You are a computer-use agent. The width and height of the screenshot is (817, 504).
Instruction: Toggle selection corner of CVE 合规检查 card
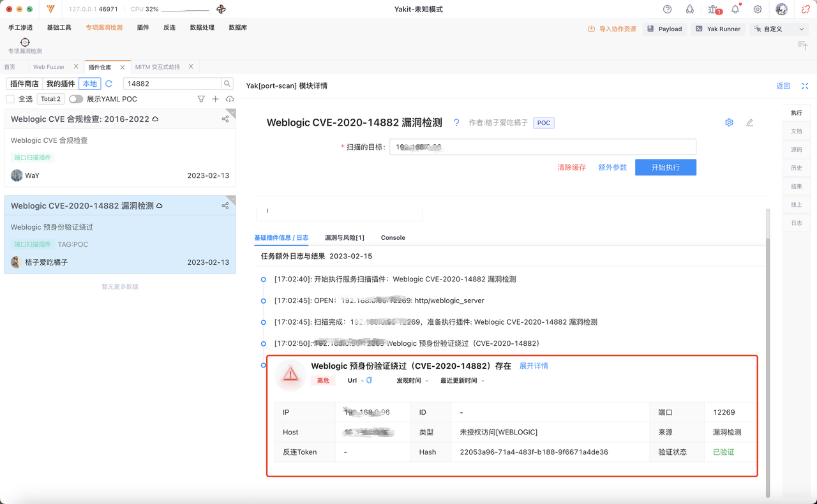pyautogui.click(x=231, y=113)
